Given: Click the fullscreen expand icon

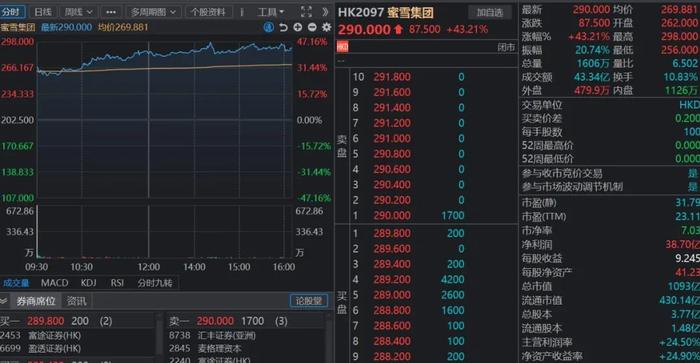Looking at the screenshot, I should pos(306,12).
